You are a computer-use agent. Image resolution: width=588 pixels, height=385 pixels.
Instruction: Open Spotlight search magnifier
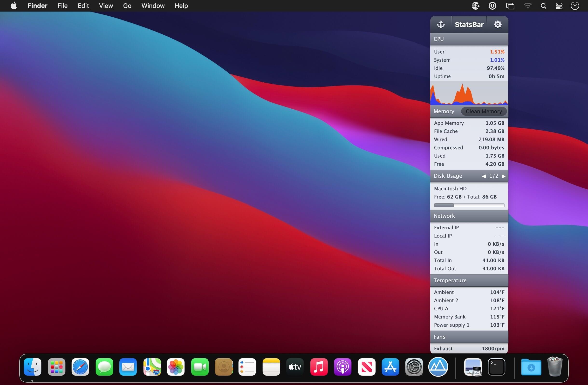click(543, 6)
